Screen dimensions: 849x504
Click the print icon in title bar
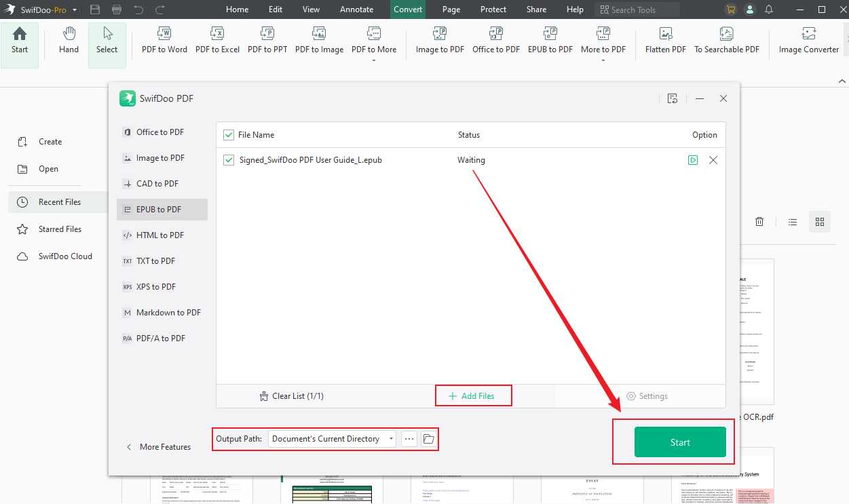click(117, 9)
